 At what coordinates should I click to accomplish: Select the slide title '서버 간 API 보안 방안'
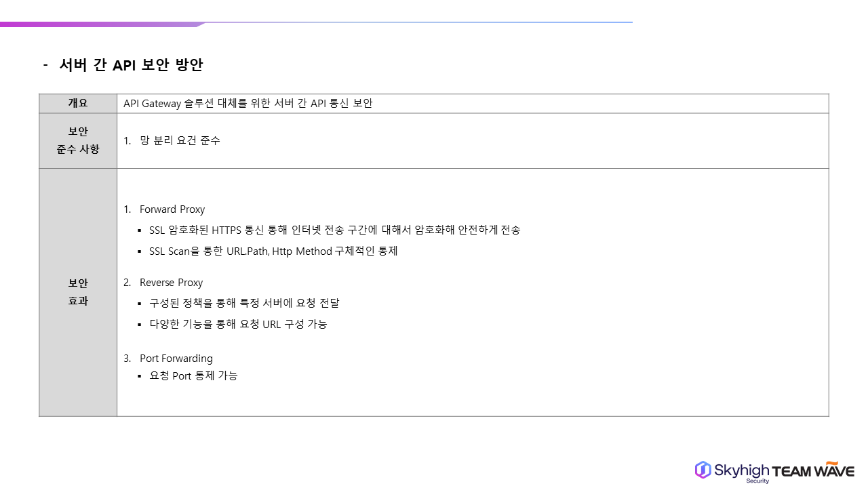tap(131, 65)
